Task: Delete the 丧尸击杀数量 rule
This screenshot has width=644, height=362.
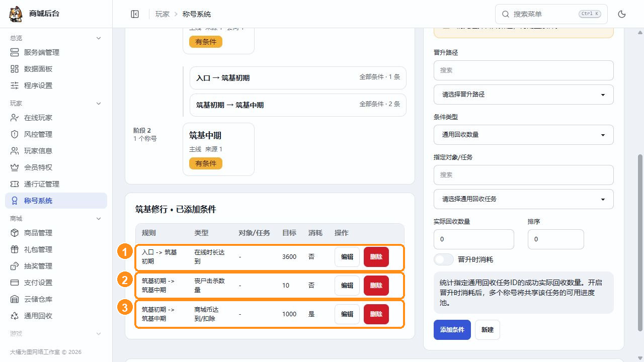Action: [x=376, y=286]
